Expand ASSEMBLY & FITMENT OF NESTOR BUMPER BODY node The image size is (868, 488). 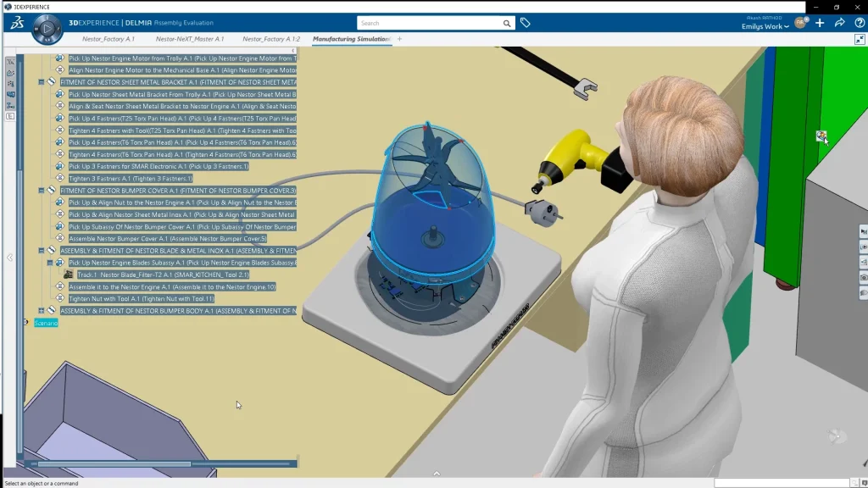[x=42, y=311]
